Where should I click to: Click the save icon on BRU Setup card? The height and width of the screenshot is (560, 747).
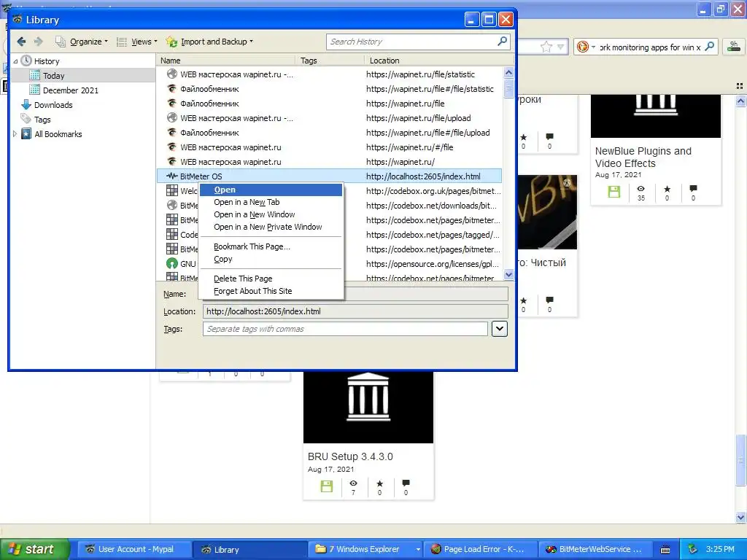[326, 486]
